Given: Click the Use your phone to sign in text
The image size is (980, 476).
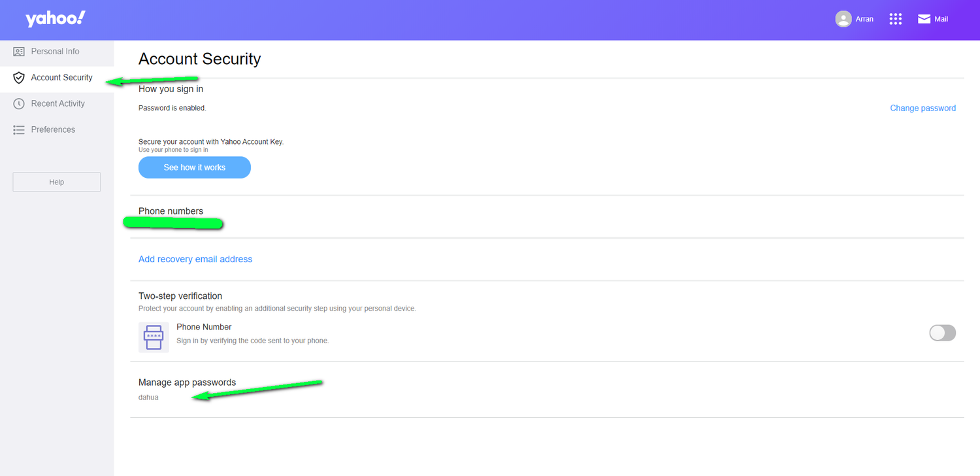Looking at the screenshot, I should [173, 150].
